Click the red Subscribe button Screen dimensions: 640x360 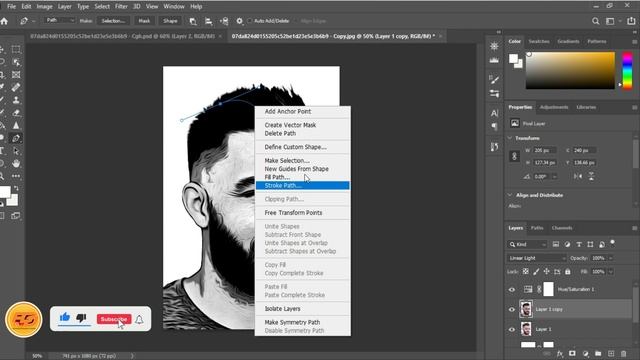[x=114, y=319]
